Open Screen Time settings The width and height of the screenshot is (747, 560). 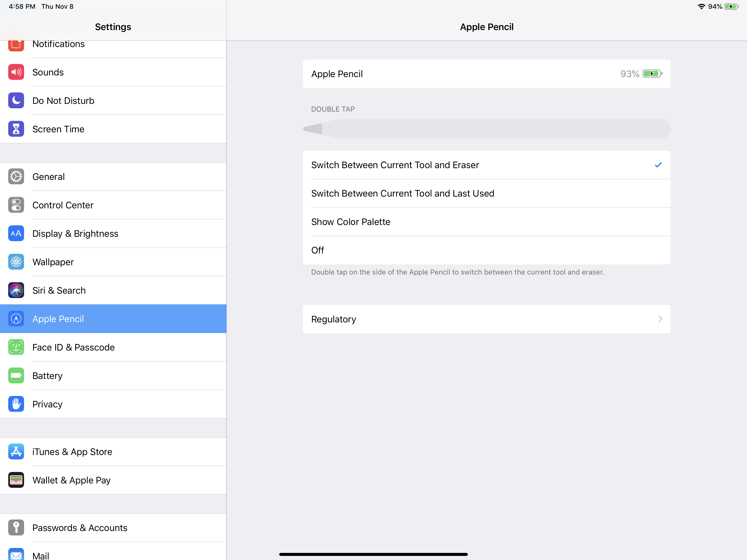coord(113,129)
